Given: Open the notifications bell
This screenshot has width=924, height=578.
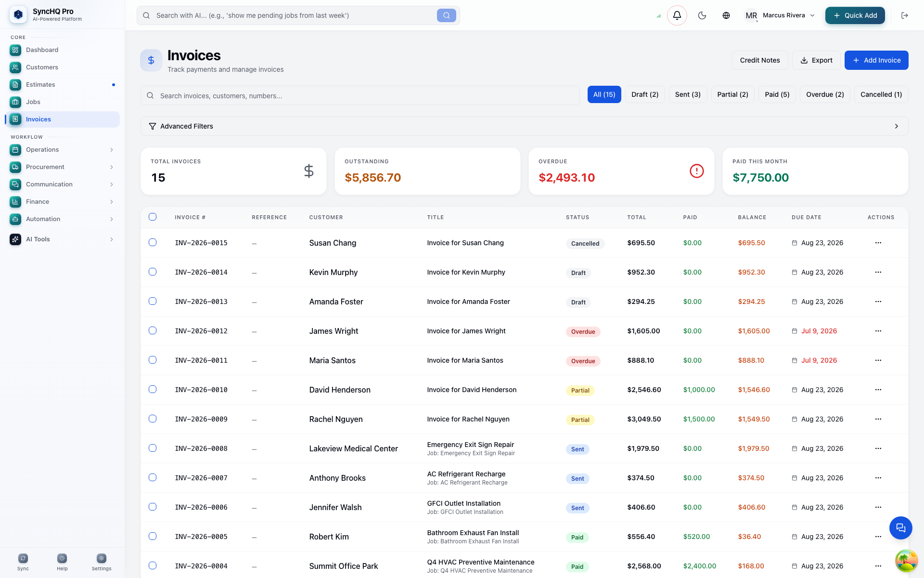Looking at the screenshot, I should (677, 15).
